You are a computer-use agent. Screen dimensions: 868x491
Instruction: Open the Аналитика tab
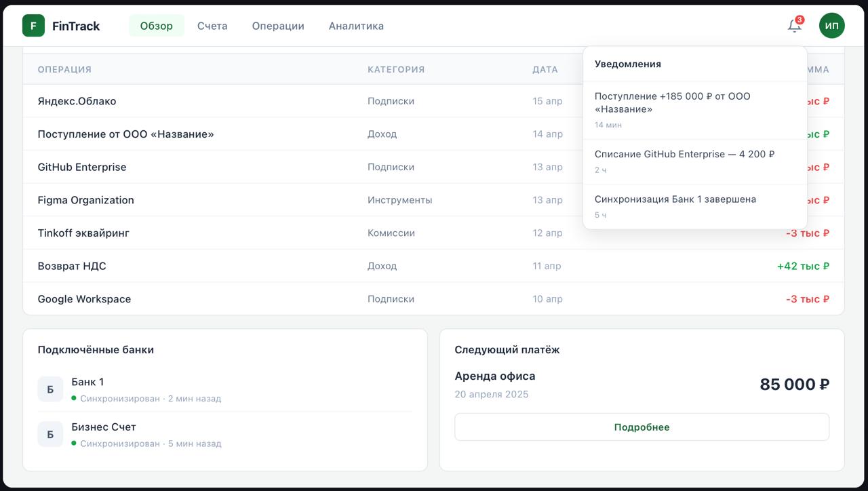[356, 26]
